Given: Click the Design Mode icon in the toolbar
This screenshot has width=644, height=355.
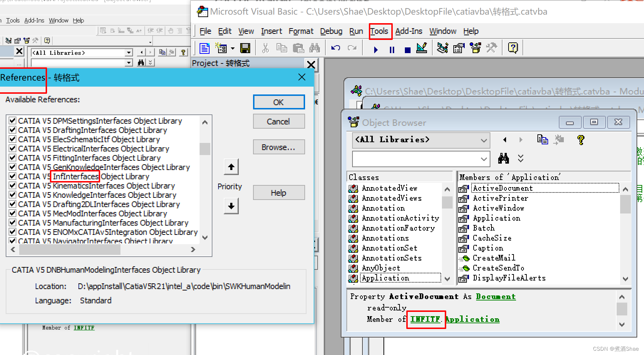Looking at the screenshot, I should (x=422, y=48).
